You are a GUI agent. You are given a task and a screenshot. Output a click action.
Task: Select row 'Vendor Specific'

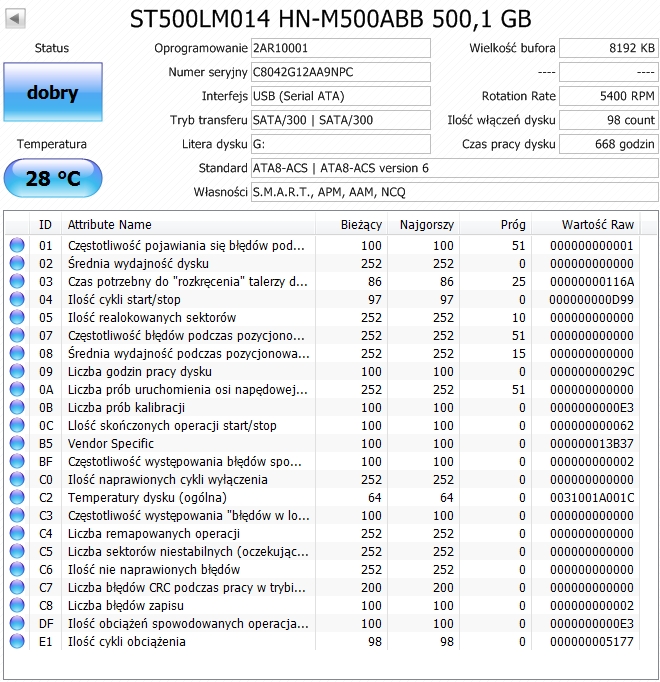322,443
